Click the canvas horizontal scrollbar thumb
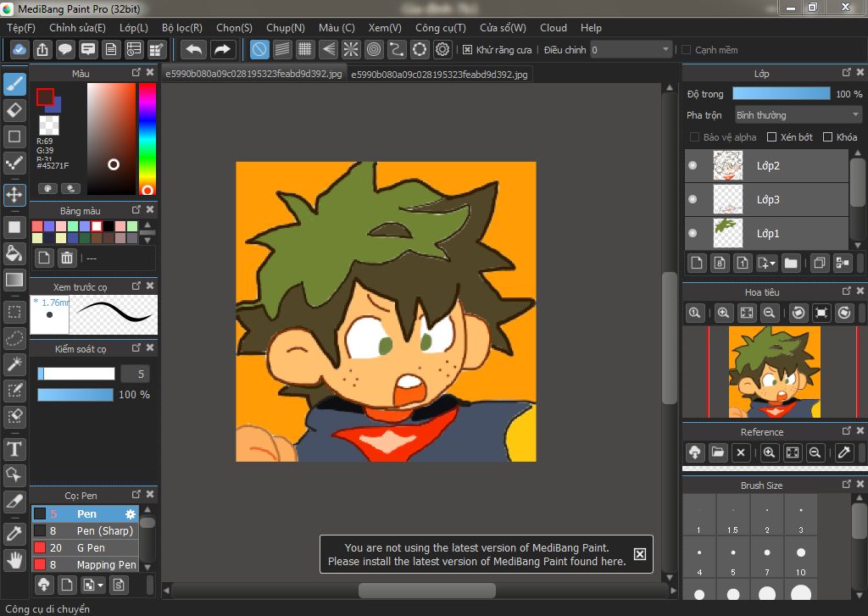Image resolution: width=868 pixels, height=616 pixels. [x=427, y=591]
